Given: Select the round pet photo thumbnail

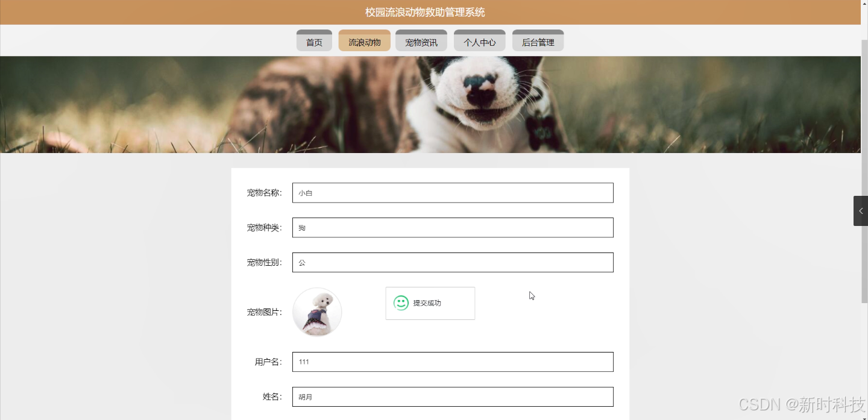Looking at the screenshot, I should pyautogui.click(x=317, y=312).
